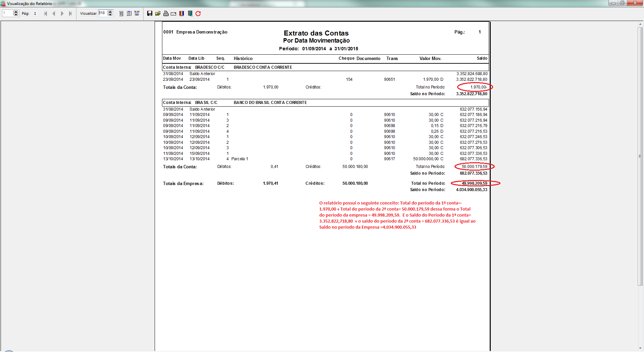The image size is (644, 352).
Task: Open a report file with the folder icon
Action: point(158,13)
